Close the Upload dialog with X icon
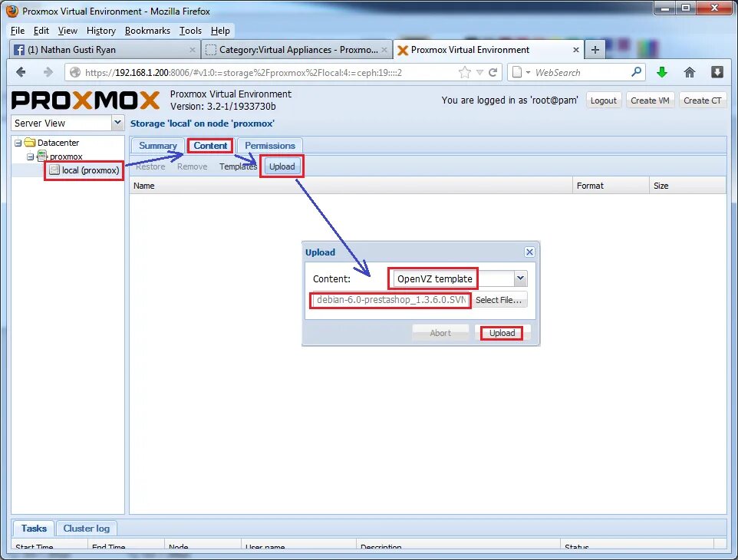 (x=529, y=252)
